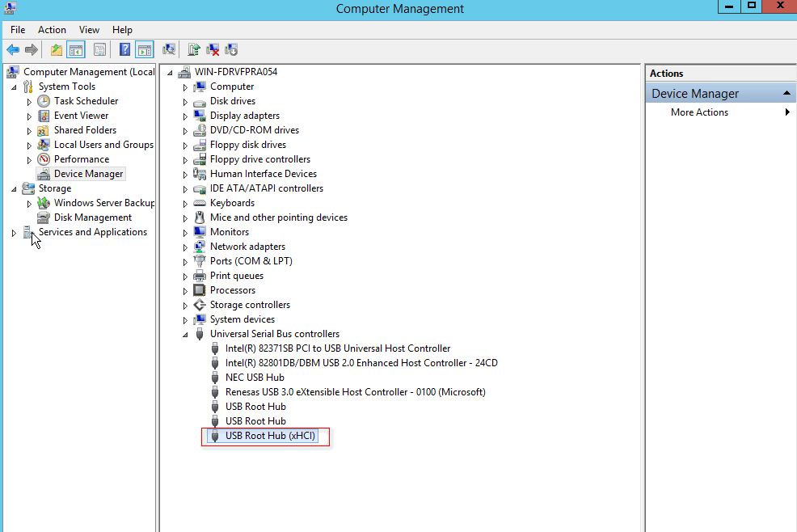Click the Uninstall device red X icon
The image size is (797, 532).
[x=213, y=50]
